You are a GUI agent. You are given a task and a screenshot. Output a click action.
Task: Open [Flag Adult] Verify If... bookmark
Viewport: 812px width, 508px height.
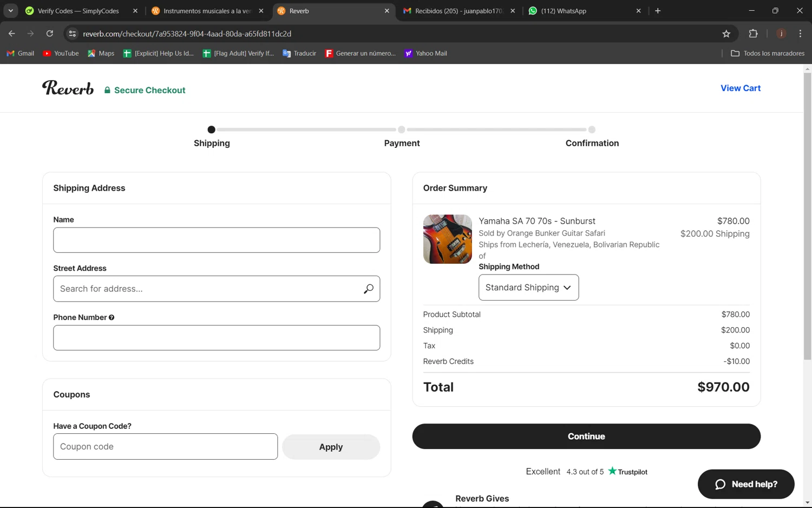[x=238, y=53]
